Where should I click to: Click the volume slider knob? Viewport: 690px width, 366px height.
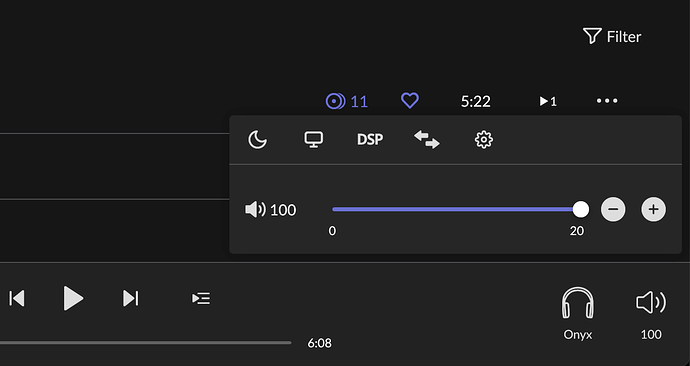point(580,209)
